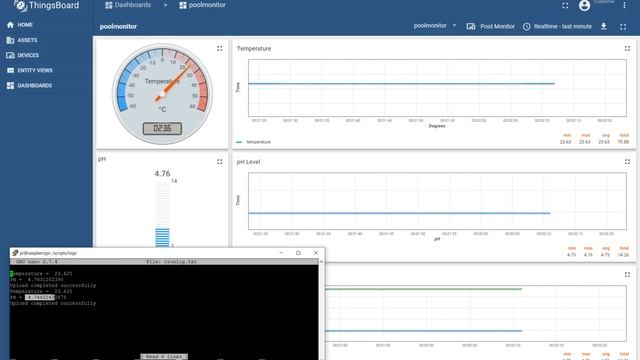Viewport: 640px width, 360px height.
Task: Minimize the terminal window
Action: (x=281, y=253)
